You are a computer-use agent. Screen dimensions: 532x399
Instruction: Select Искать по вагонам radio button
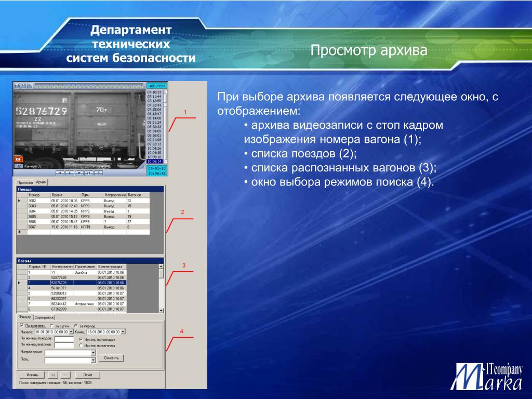click(x=81, y=345)
